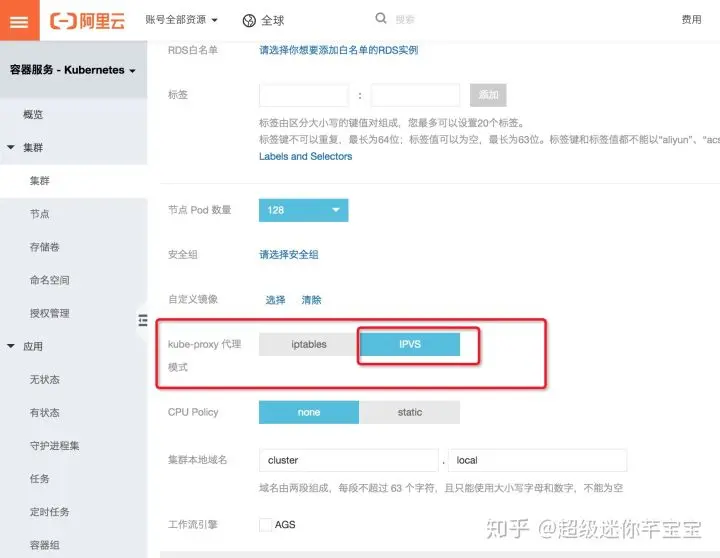720x558 pixels.
Task: Open 容器组 in the sidebar
Action: pyautogui.click(x=45, y=545)
